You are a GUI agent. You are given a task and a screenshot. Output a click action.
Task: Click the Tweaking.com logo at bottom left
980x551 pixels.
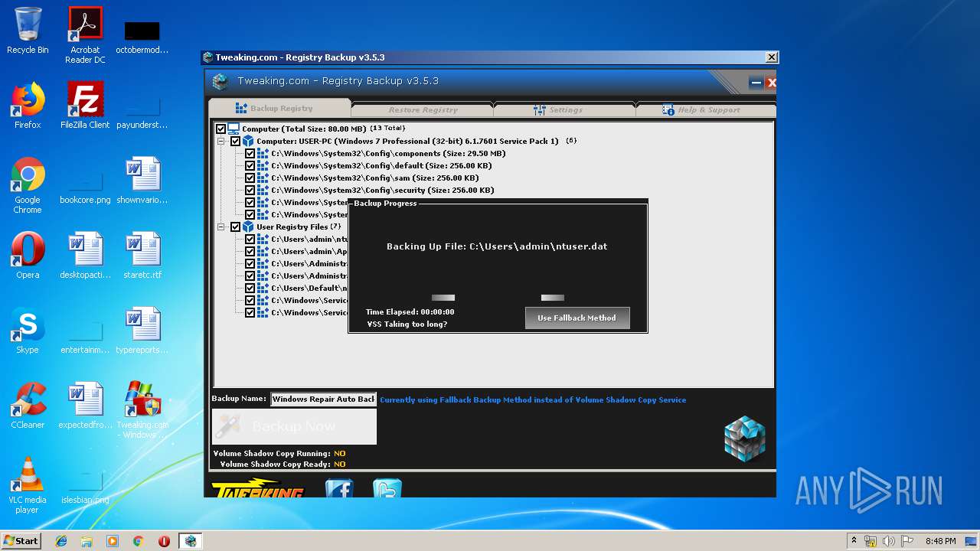(257, 488)
